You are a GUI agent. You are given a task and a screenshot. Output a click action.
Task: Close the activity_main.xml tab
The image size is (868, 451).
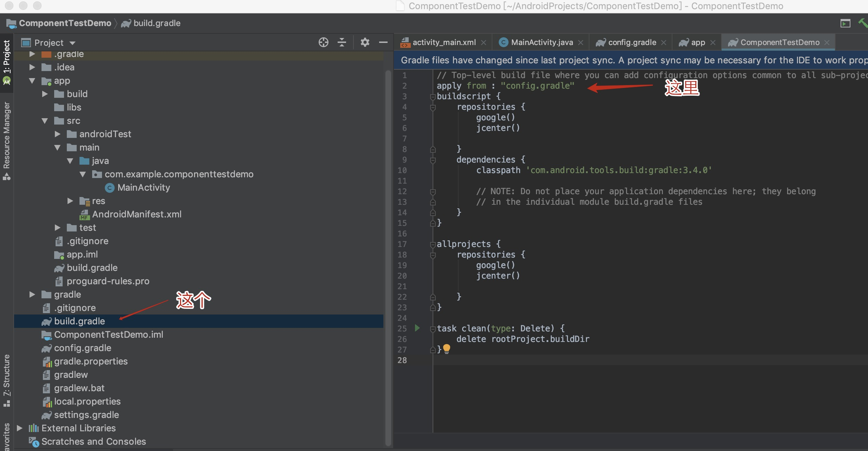click(484, 43)
